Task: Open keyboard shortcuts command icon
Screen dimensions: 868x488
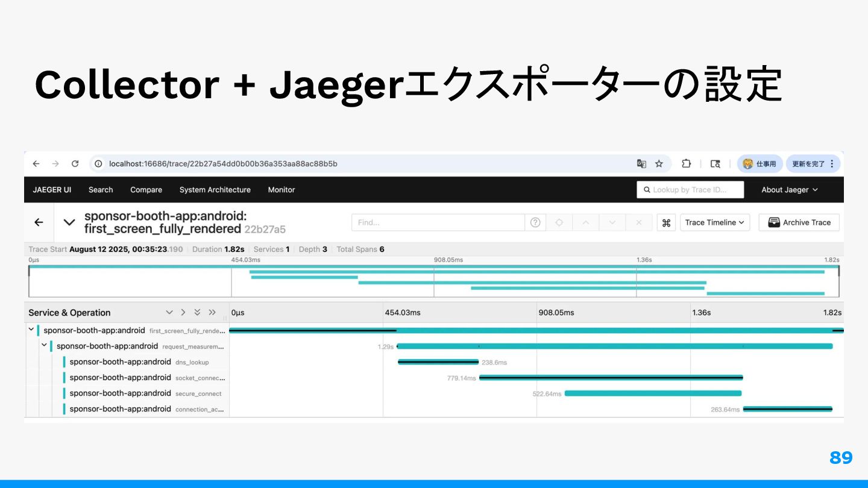Action: click(x=666, y=222)
